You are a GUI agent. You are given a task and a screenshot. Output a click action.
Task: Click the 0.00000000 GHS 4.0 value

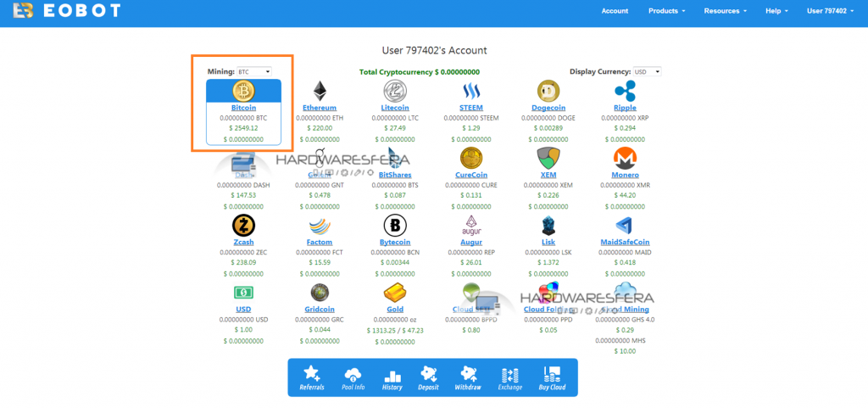(x=625, y=320)
